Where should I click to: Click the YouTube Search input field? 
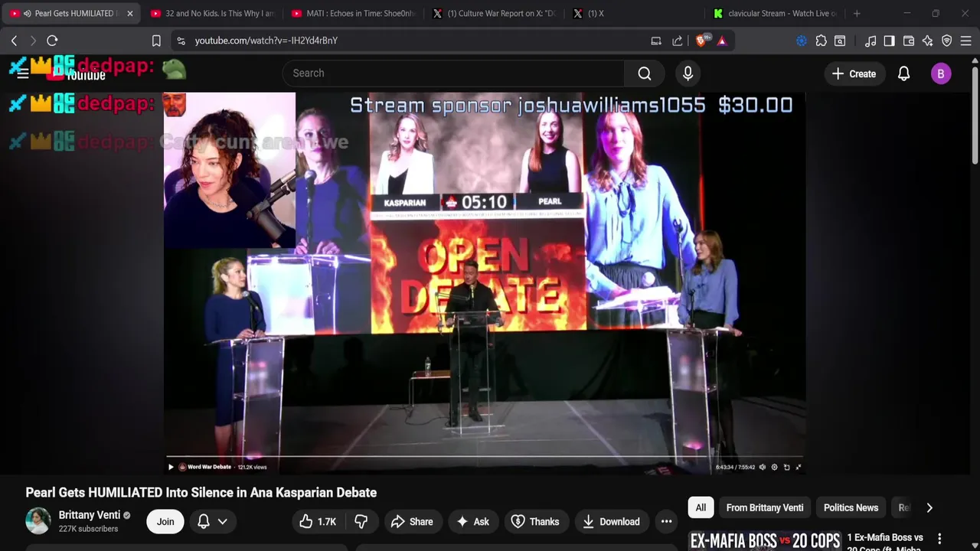[x=453, y=73]
